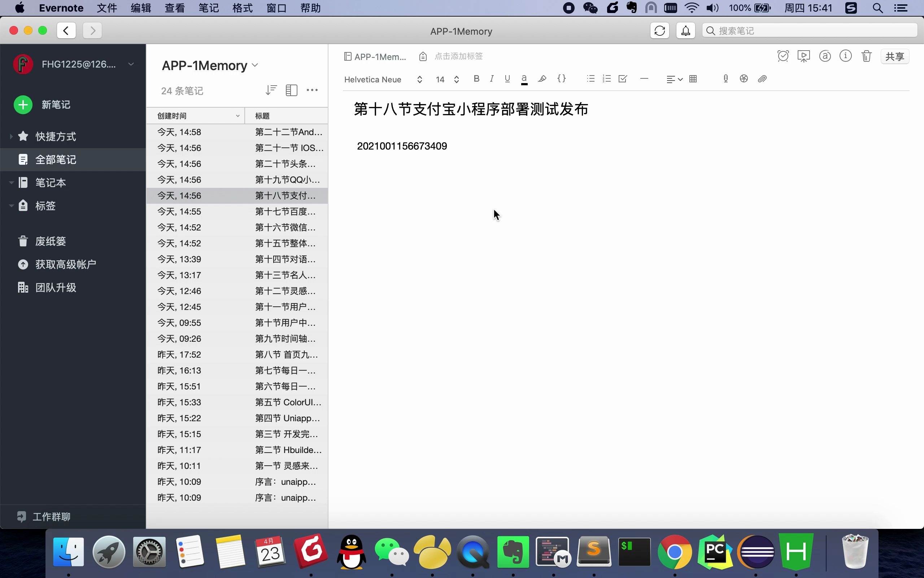924x578 pixels.
Task: Click the sync notes icon
Action: tap(659, 31)
